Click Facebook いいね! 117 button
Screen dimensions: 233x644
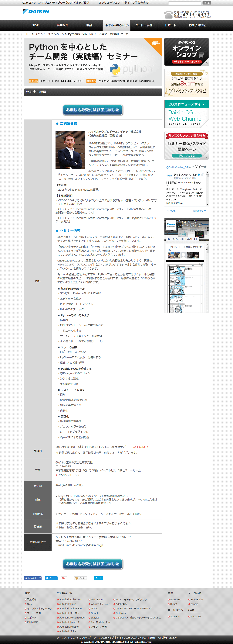pos(33,578)
